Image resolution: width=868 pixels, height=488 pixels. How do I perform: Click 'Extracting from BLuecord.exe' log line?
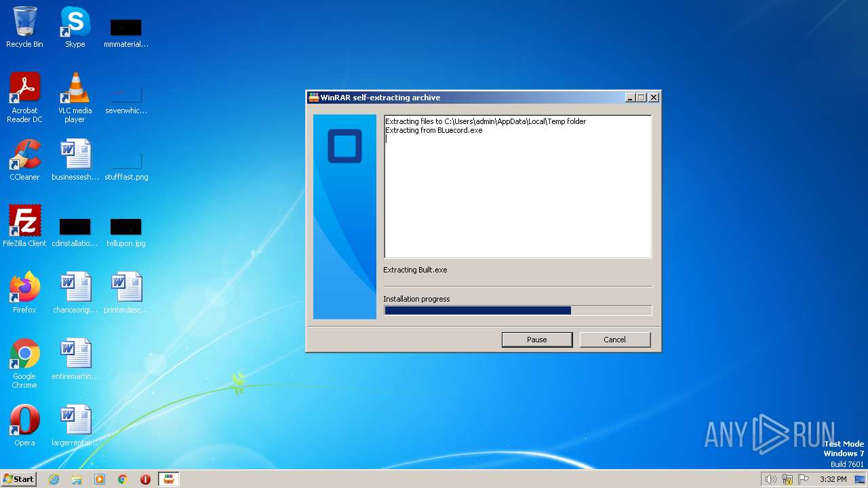[x=434, y=130]
